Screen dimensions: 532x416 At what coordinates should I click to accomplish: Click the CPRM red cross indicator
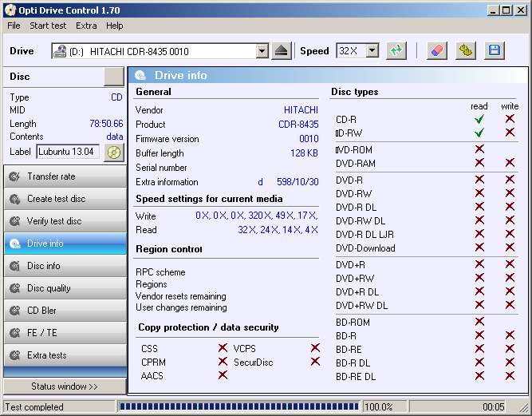click(223, 362)
